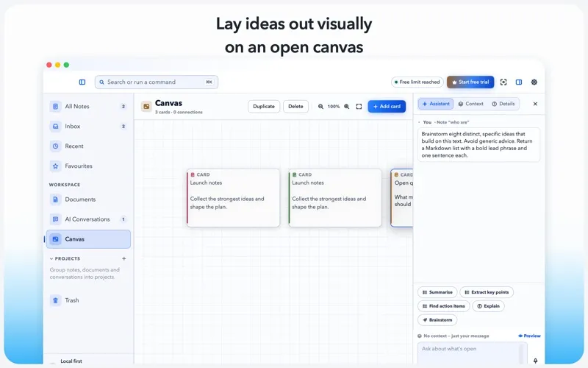Click the search magnifier icon
The width and height of the screenshot is (588, 368).
click(x=101, y=82)
